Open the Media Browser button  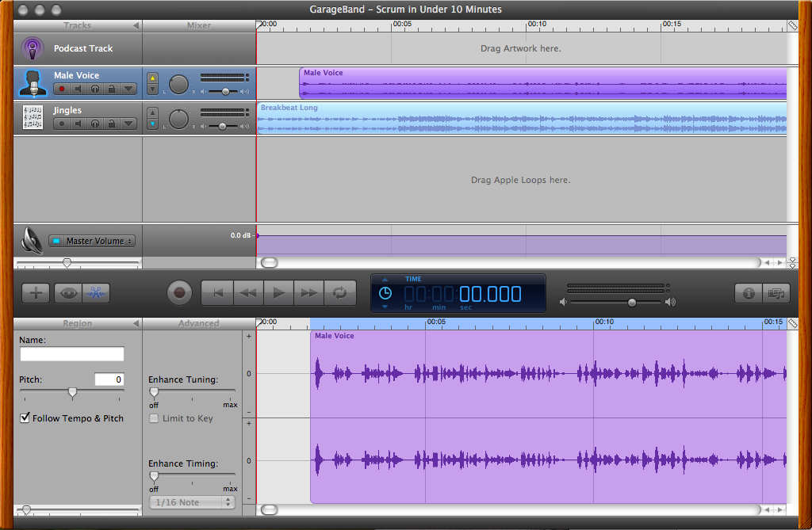pyautogui.click(x=776, y=293)
